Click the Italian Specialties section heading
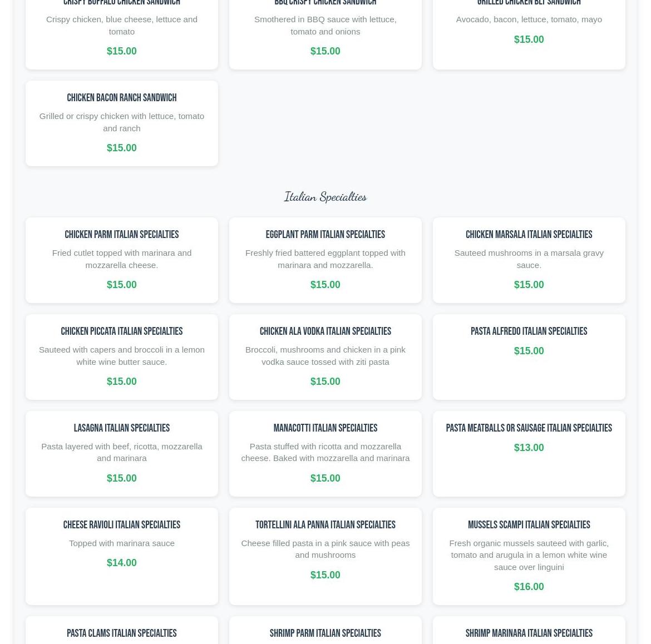651x644 pixels. click(x=325, y=197)
